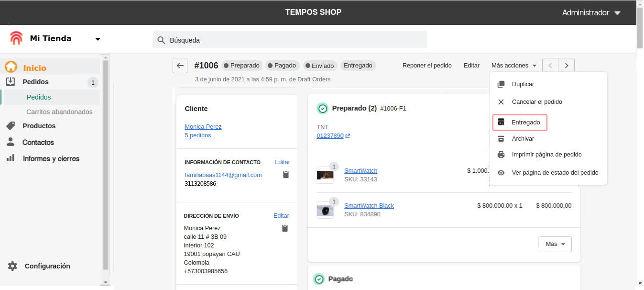The height and width of the screenshot is (290, 644).
Task: Expand the Más dropdown button
Action: coord(555,244)
